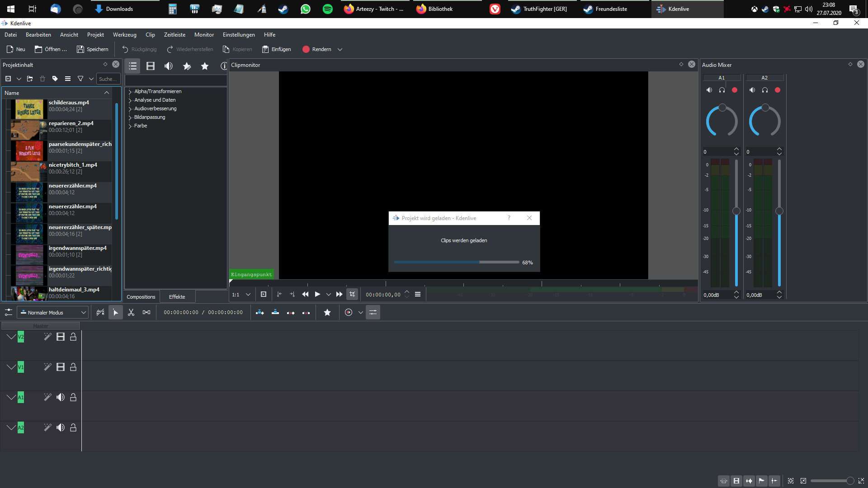Open the favorite effects star icon

(205, 66)
